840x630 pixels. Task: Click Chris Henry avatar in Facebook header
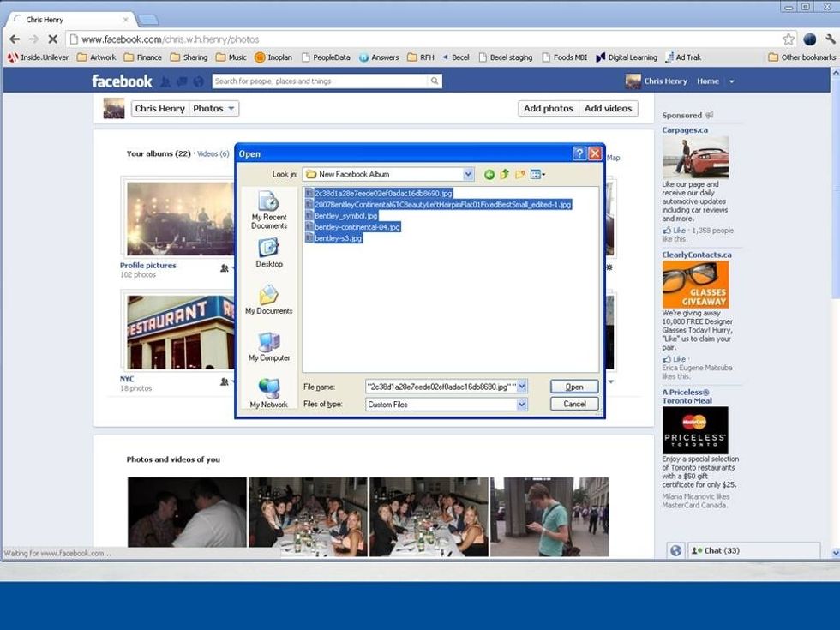(x=633, y=81)
